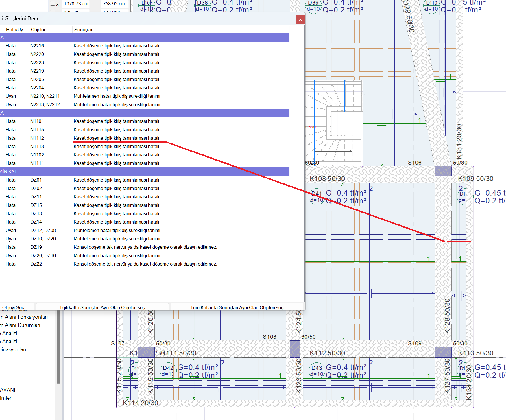Click the MİN KAT group header

click(145, 172)
